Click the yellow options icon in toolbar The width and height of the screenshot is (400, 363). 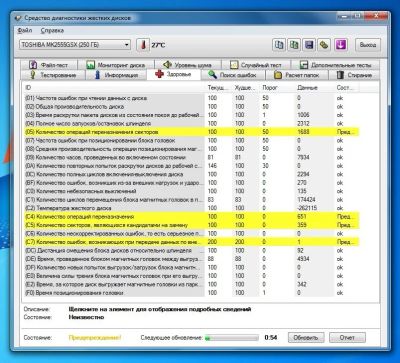[324, 45]
